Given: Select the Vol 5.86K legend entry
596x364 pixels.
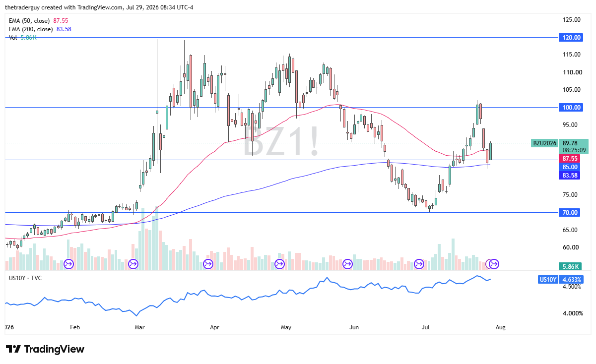Looking at the screenshot, I should click(x=23, y=38).
